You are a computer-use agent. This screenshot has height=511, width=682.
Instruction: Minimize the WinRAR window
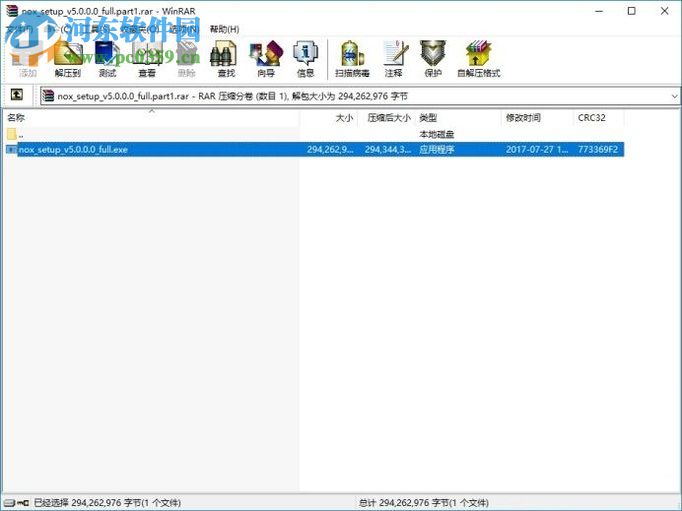599,11
